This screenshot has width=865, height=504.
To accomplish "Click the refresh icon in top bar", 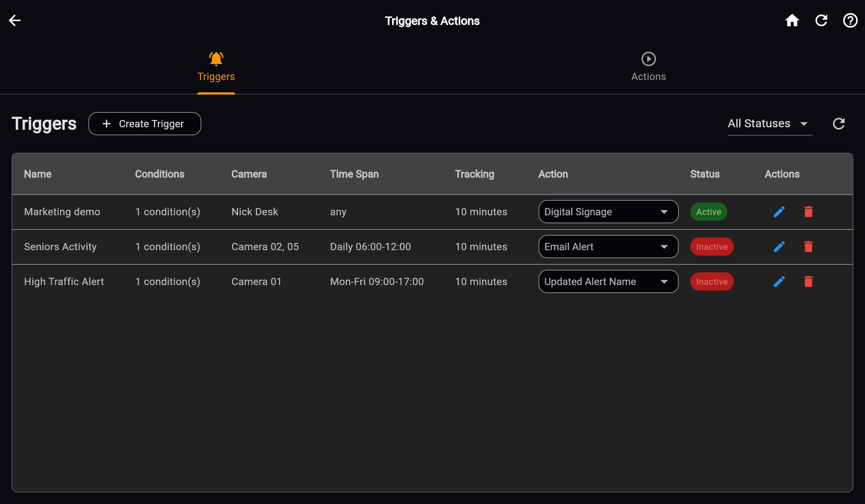I will point(821,20).
